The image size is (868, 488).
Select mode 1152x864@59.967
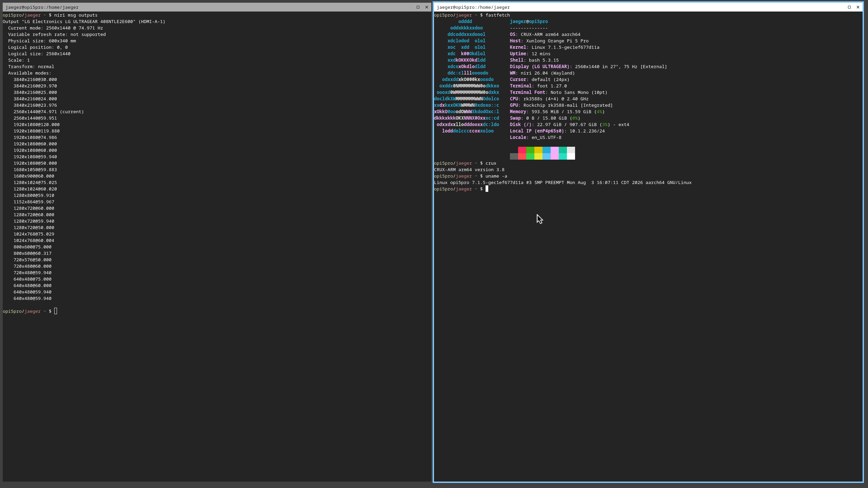(34, 202)
